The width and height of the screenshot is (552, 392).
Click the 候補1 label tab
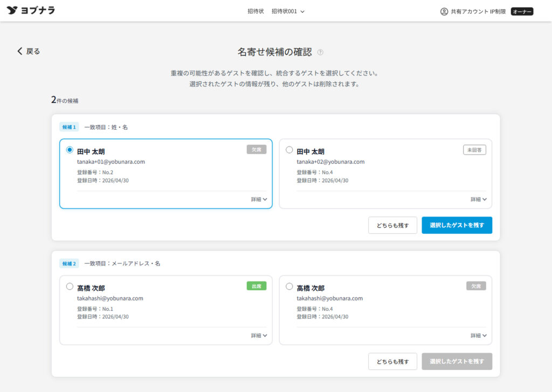(68, 126)
